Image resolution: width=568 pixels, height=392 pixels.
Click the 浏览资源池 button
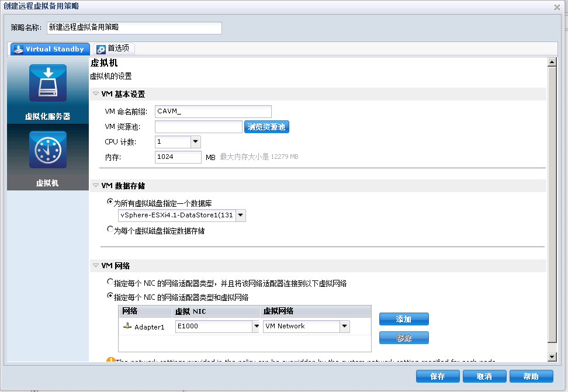click(x=266, y=126)
